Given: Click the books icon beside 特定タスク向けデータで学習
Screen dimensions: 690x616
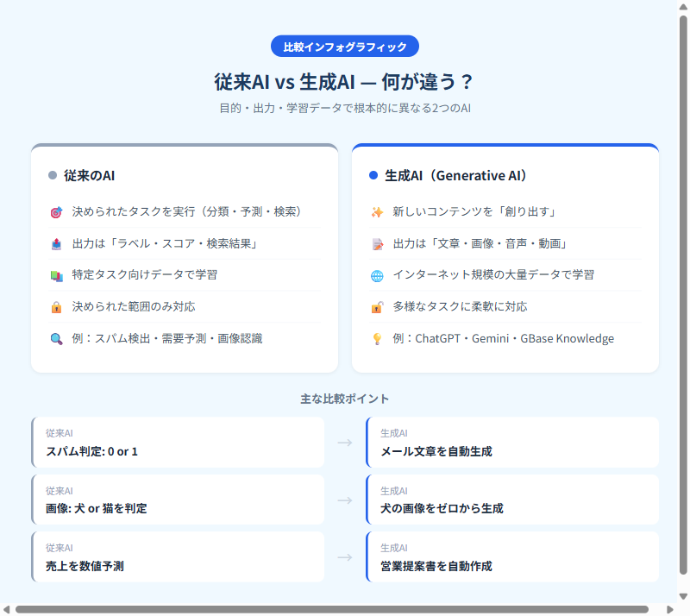Looking at the screenshot, I should pyautogui.click(x=56, y=274).
